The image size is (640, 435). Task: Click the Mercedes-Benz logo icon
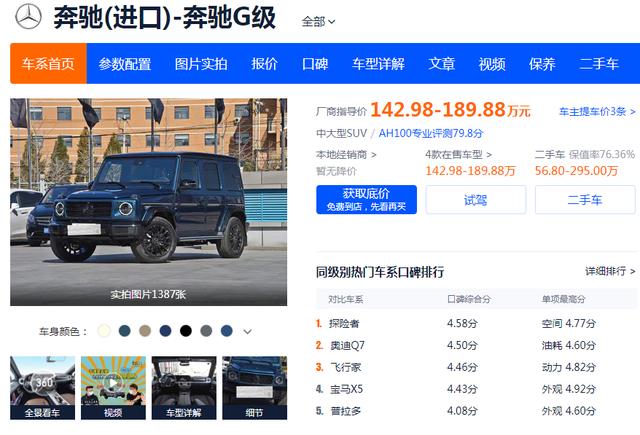point(28,17)
